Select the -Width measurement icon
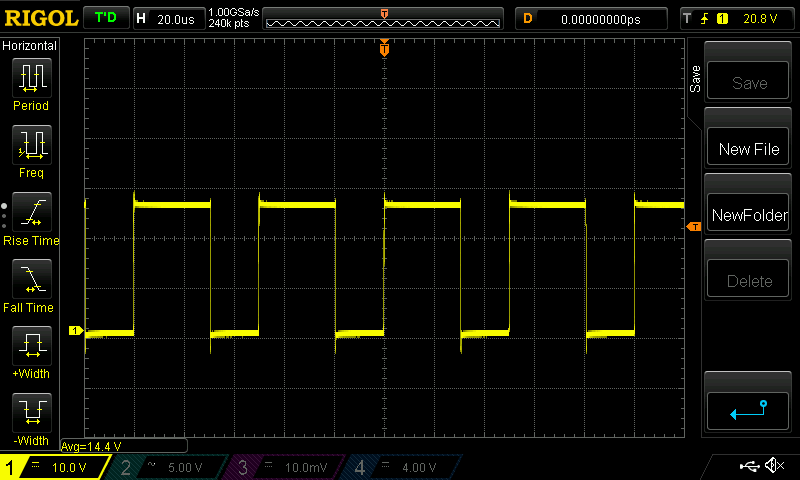800x480 pixels. point(31,418)
